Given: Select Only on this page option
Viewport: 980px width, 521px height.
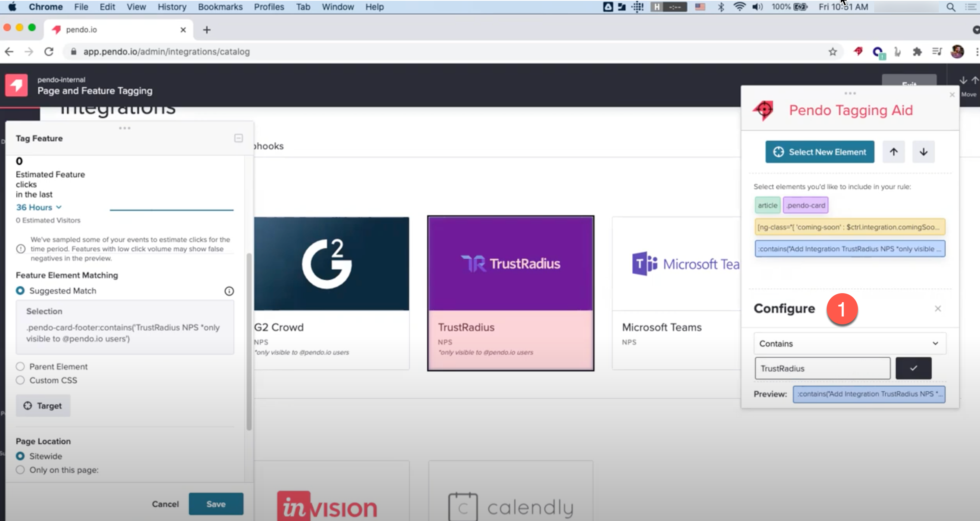Looking at the screenshot, I should point(20,470).
